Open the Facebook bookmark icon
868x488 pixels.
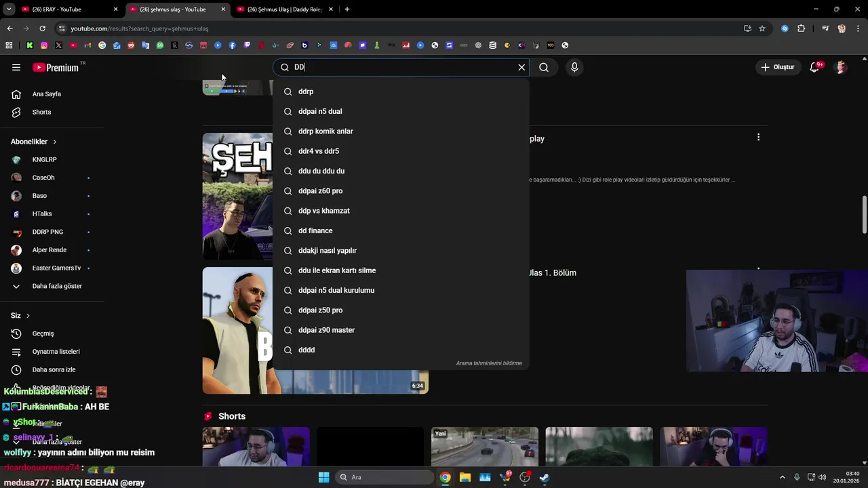coord(233,45)
